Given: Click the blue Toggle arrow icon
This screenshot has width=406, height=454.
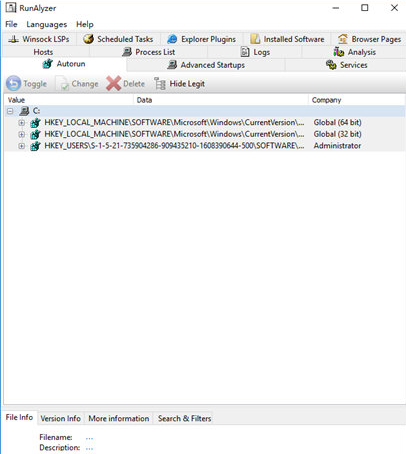Looking at the screenshot, I should point(13,84).
